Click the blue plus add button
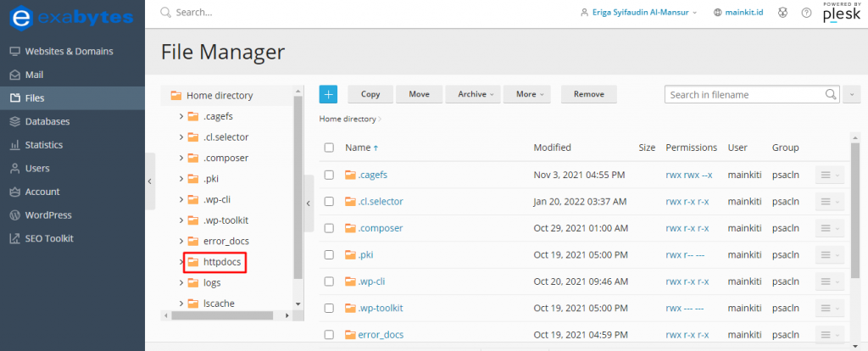This screenshot has height=351, width=868. [328, 94]
